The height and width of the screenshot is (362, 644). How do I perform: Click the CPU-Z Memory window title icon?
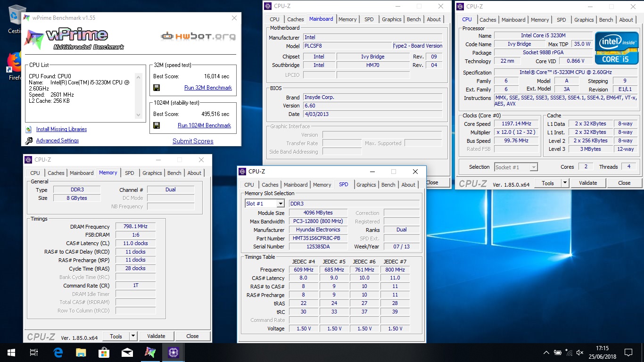coord(28,160)
